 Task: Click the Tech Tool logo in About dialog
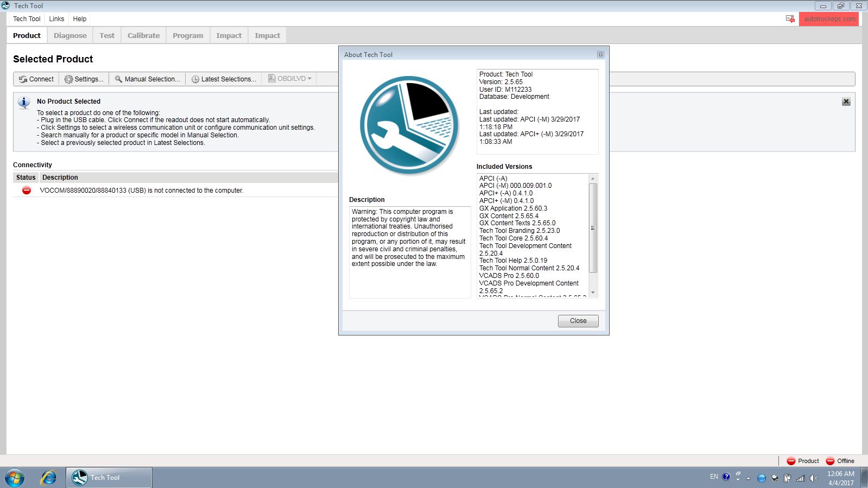coord(409,125)
